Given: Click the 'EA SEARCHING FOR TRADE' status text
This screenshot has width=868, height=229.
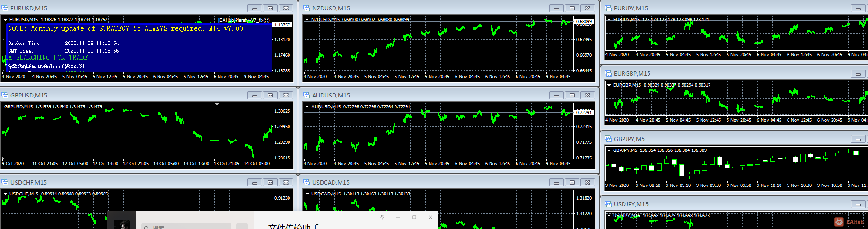Looking at the screenshot, I should click(46, 57).
